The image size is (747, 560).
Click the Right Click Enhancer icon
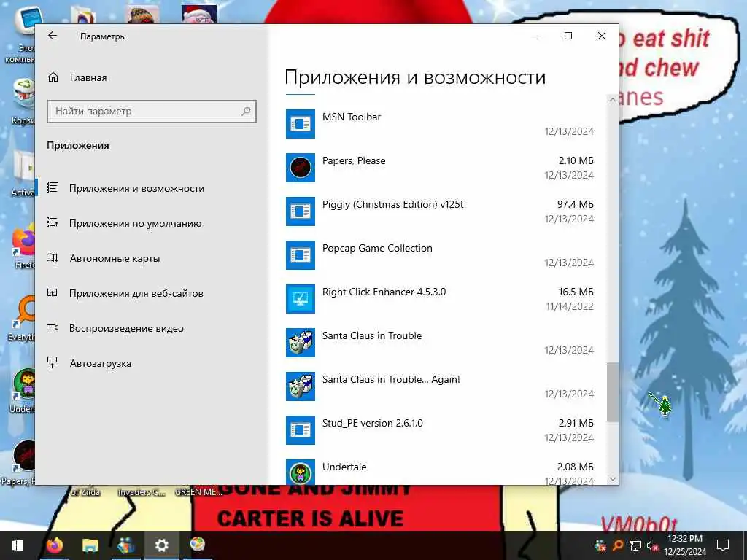coord(300,299)
